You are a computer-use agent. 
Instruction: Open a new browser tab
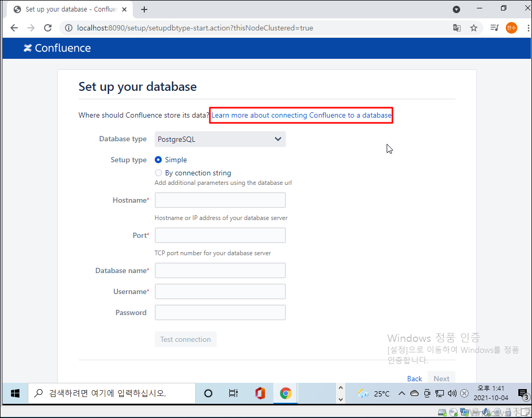click(144, 9)
